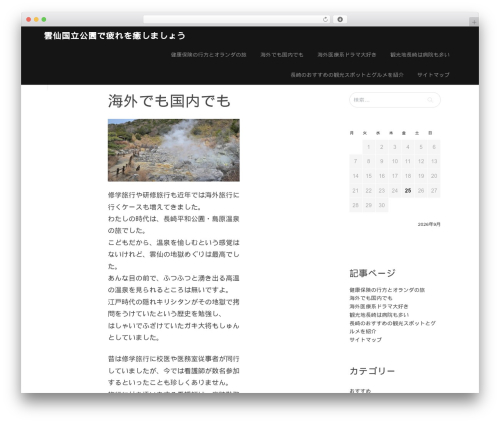Select day 1 in the calendar

(368, 147)
